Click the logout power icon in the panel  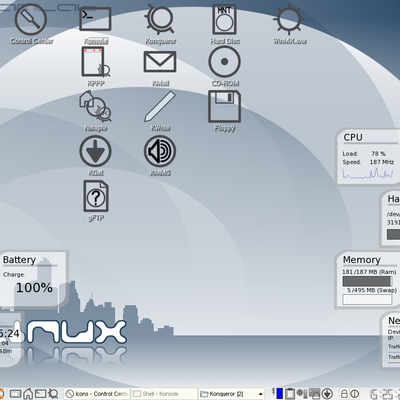(355, 394)
